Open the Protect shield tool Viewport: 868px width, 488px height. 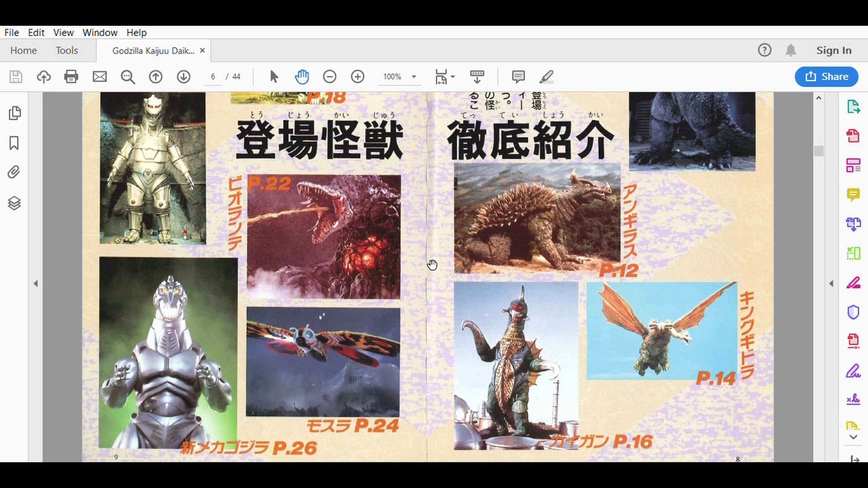(853, 312)
